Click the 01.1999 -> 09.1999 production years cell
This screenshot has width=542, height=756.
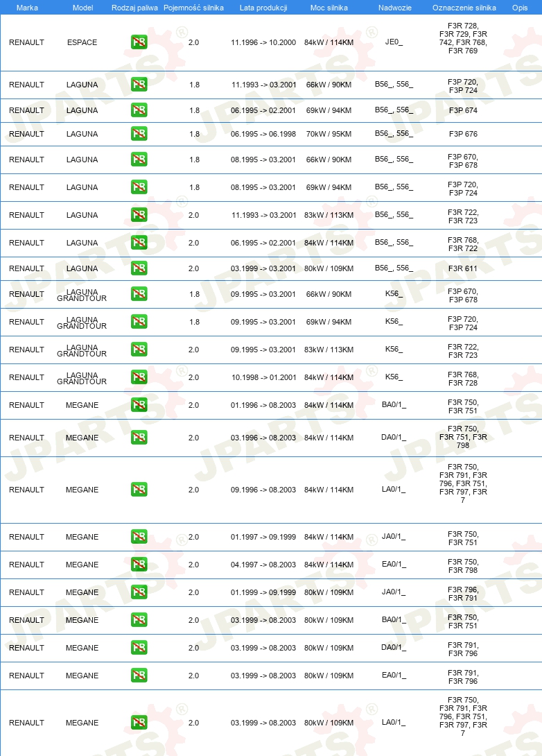pos(263,592)
